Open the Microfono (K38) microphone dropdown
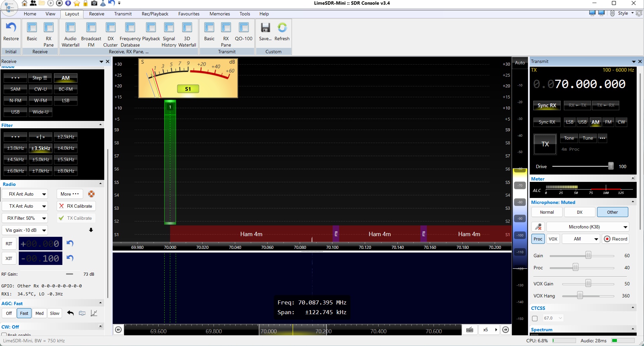The image size is (644, 346). 588,227
